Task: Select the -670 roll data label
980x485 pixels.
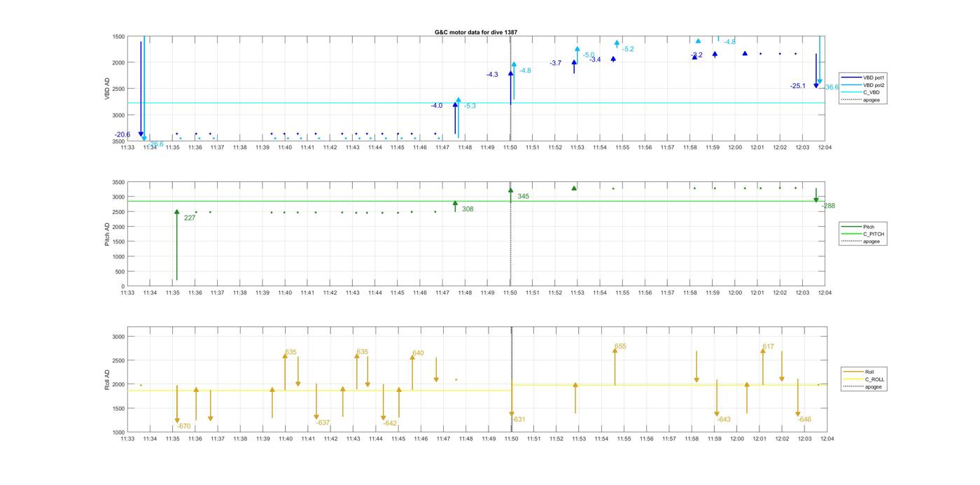Action: point(183,426)
